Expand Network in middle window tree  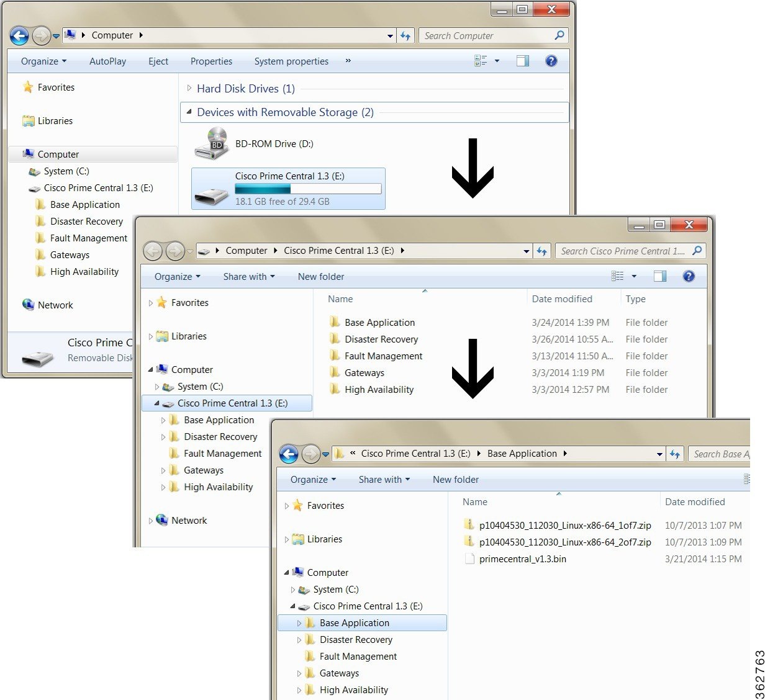[151, 520]
